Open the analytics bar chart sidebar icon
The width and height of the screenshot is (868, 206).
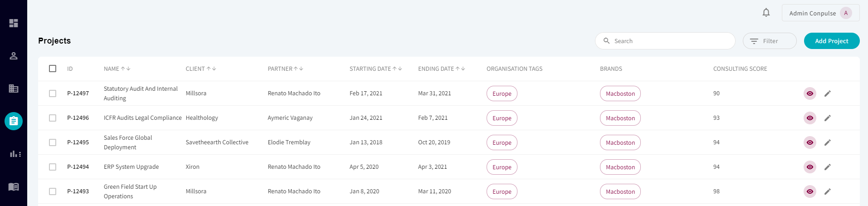pos(15,154)
